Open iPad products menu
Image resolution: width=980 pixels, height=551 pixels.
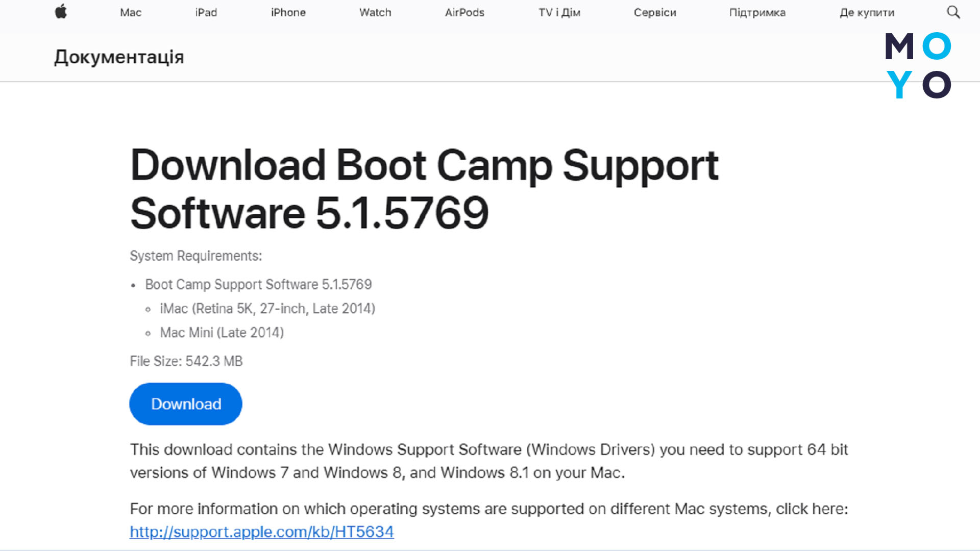click(x=206, y=12)
